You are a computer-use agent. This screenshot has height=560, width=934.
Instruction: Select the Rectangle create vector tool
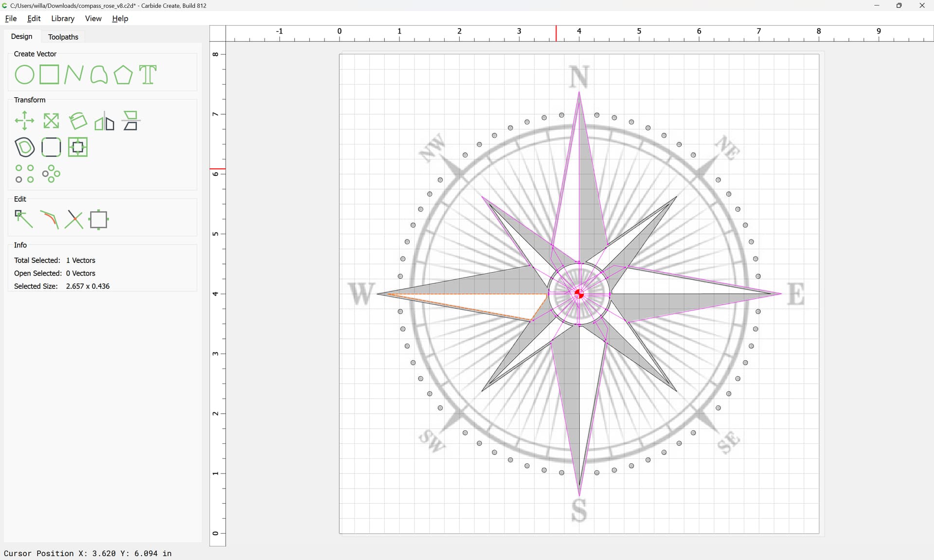click(49, 75)
